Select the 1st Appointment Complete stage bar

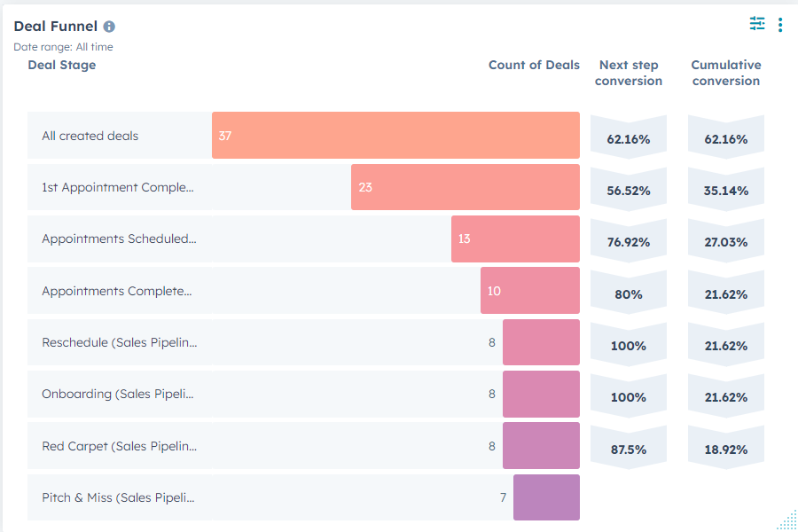pyautogui.click(x=465, y=187)
